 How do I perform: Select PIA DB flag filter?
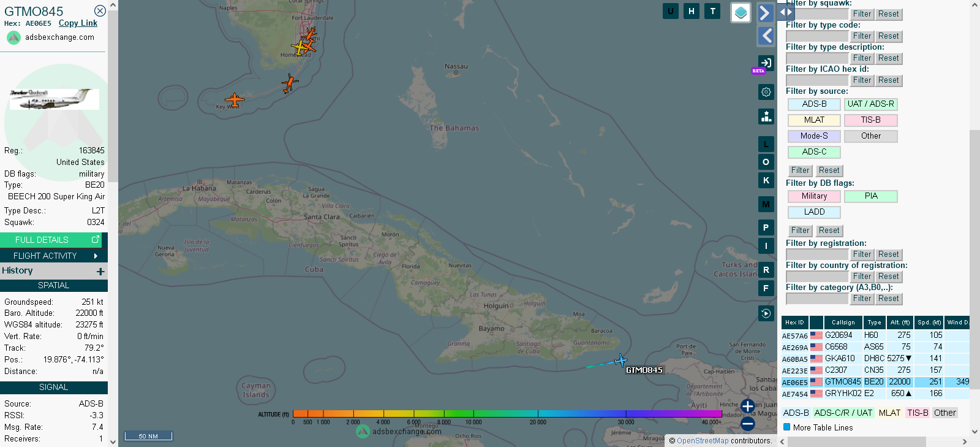pos(870,196)
